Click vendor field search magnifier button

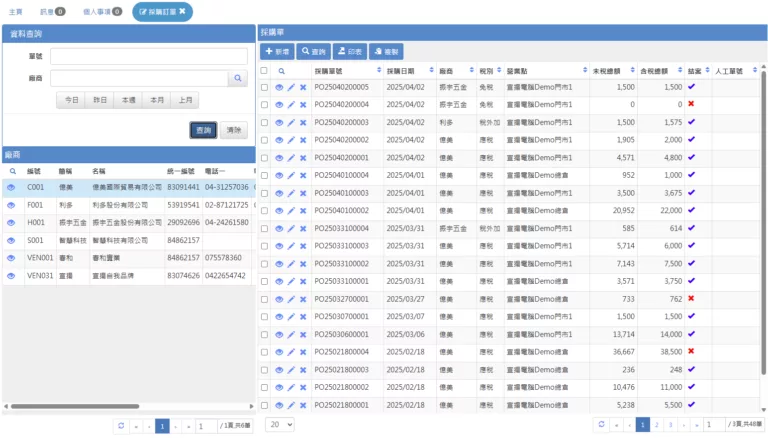[x=238, y=78]
